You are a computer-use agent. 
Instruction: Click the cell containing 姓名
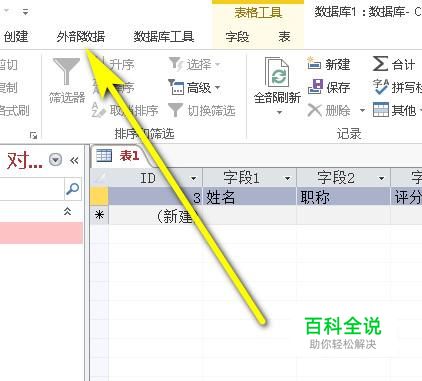tap(249, 197)
